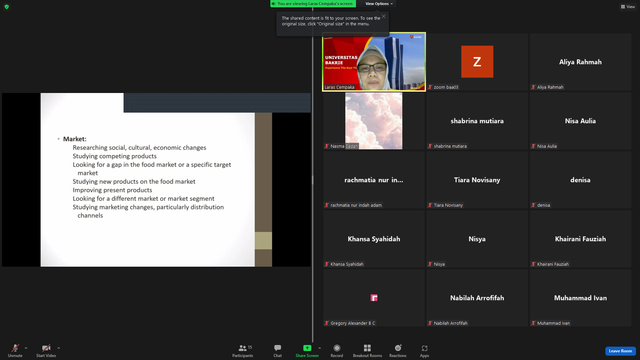The width and height of the screenshot is (640, 360).
Task: Click 'Studying new products on the food market' line
Action: (x=134, y=181)
